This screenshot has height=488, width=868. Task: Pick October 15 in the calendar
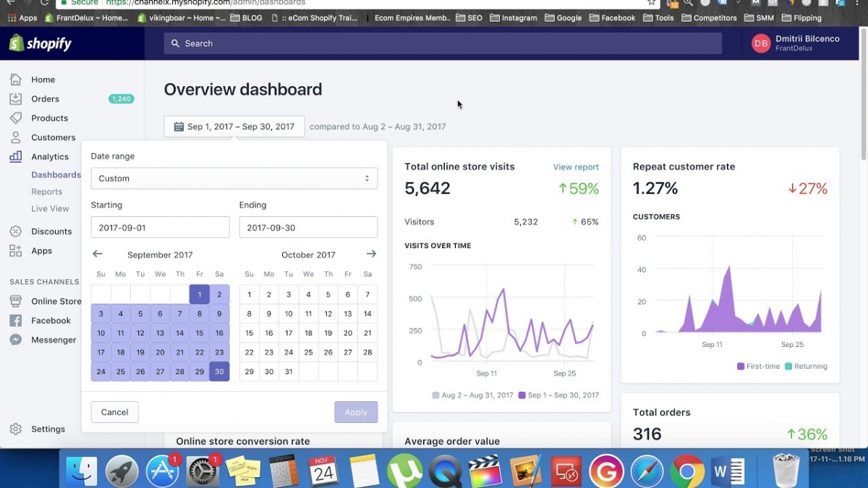[249, 333]
